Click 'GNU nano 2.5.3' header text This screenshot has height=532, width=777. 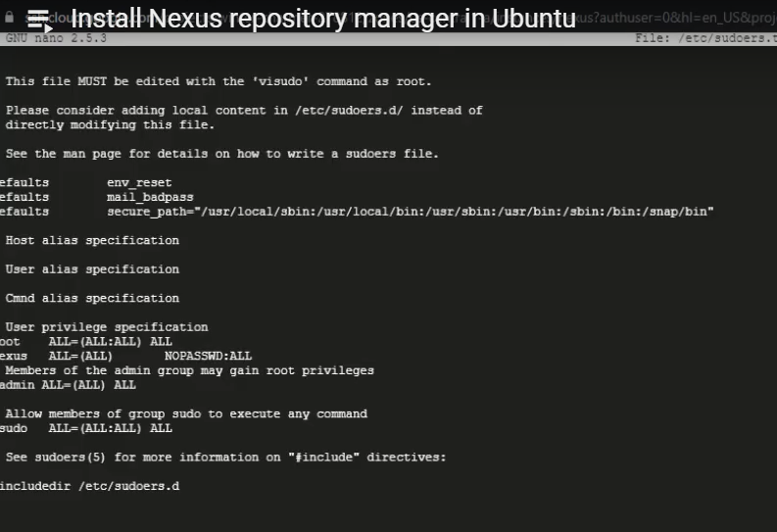(x=56, y=38)
